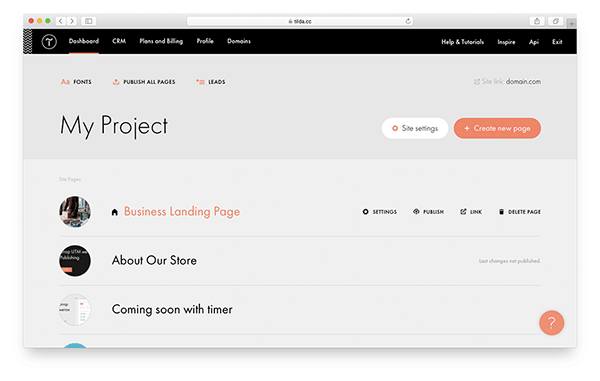Open Safari tab overview icon

pyautogui.click(x=556, y=21)
